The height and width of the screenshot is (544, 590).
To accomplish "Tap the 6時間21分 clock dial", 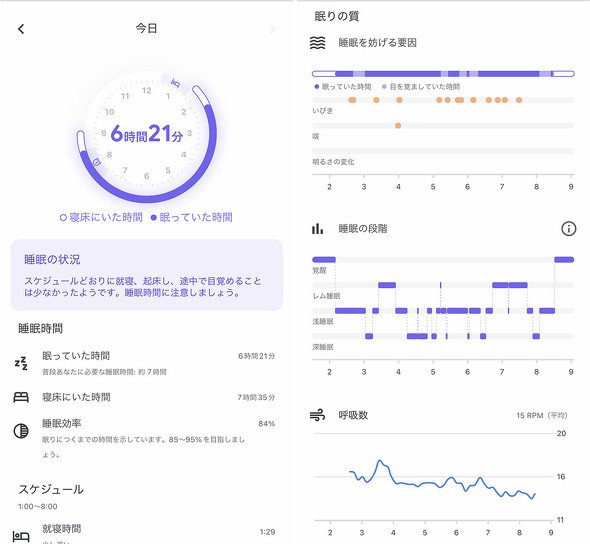I will (147, 134).
